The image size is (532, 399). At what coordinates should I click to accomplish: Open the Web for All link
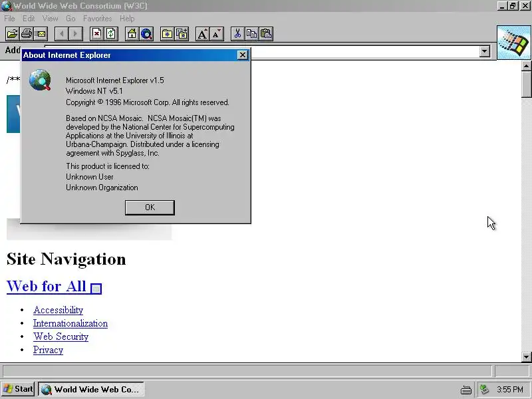(x=46, y=286)
